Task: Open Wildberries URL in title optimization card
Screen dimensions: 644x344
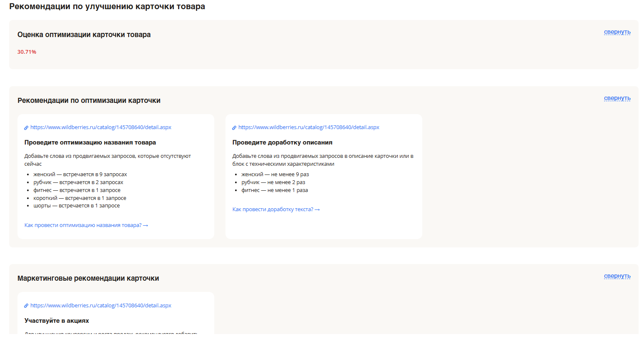Action: click(x=101, y=127)
